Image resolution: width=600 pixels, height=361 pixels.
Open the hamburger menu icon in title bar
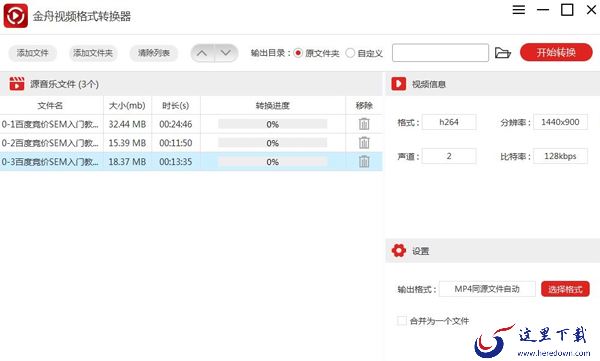(x=518, y=10)
